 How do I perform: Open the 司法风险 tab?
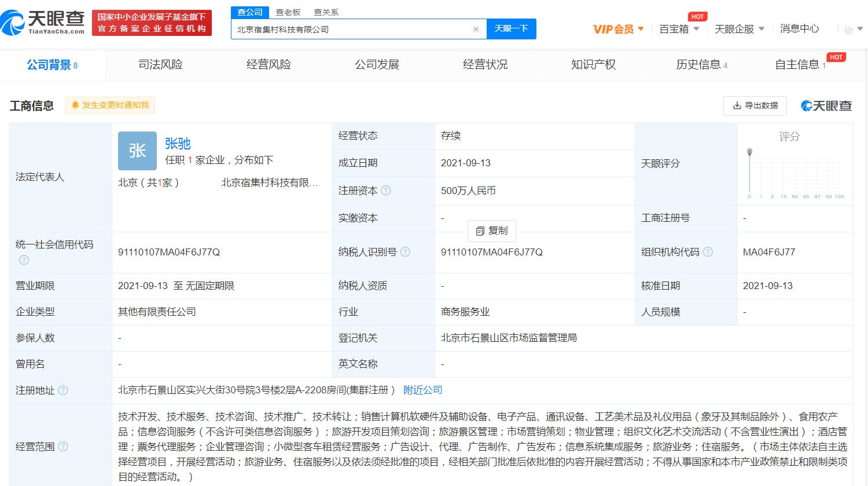click(x=160, y=65)
